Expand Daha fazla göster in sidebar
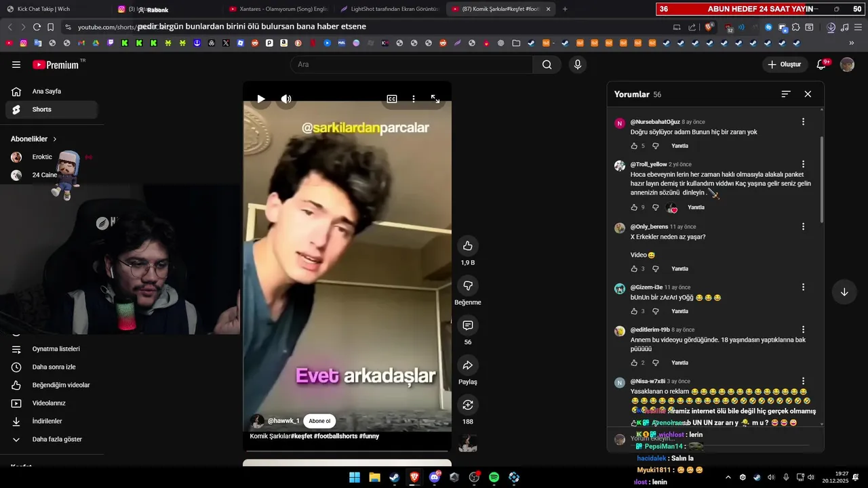Viewport: 868px width, 488px height. 52,439
